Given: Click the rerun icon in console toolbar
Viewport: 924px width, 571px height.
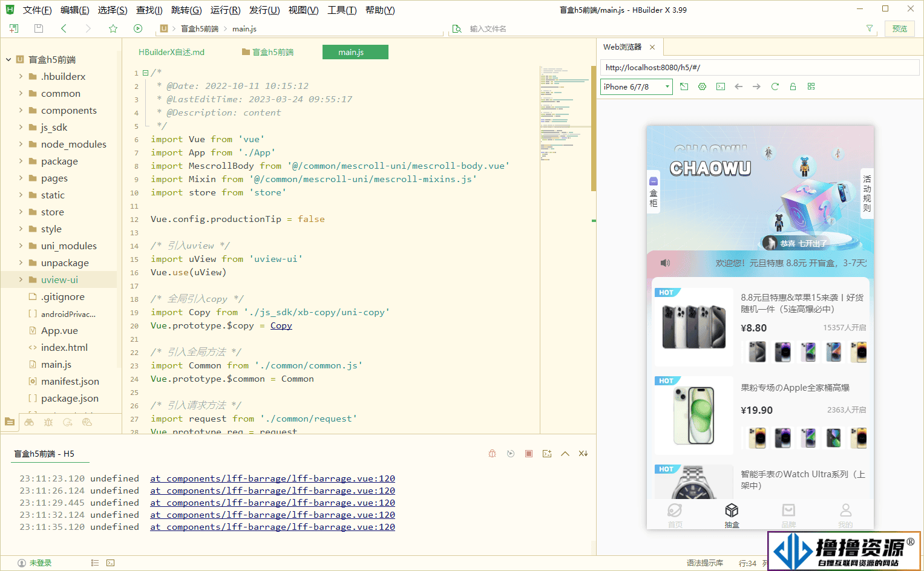Looking at the screenshot, I should coord(511,454).
